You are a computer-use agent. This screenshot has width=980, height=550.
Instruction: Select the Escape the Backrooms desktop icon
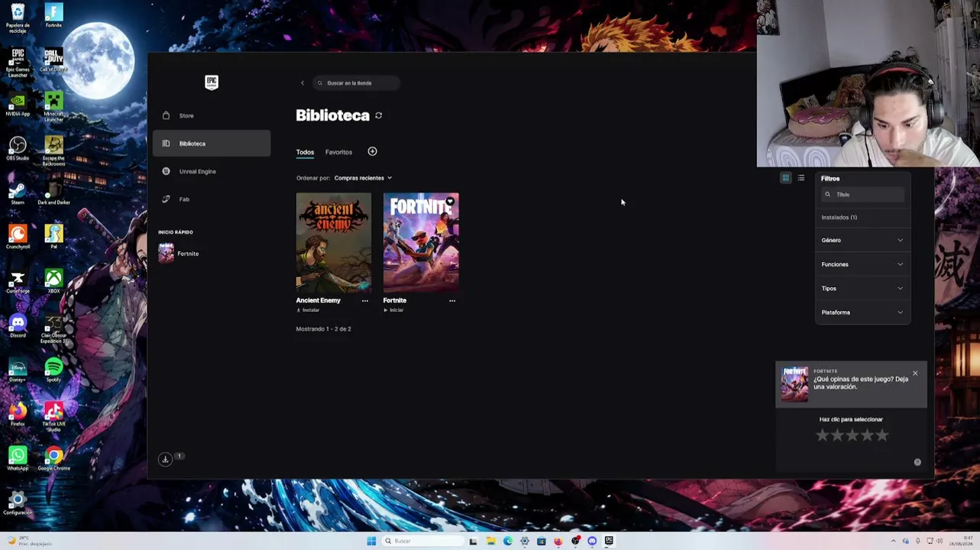53,151
